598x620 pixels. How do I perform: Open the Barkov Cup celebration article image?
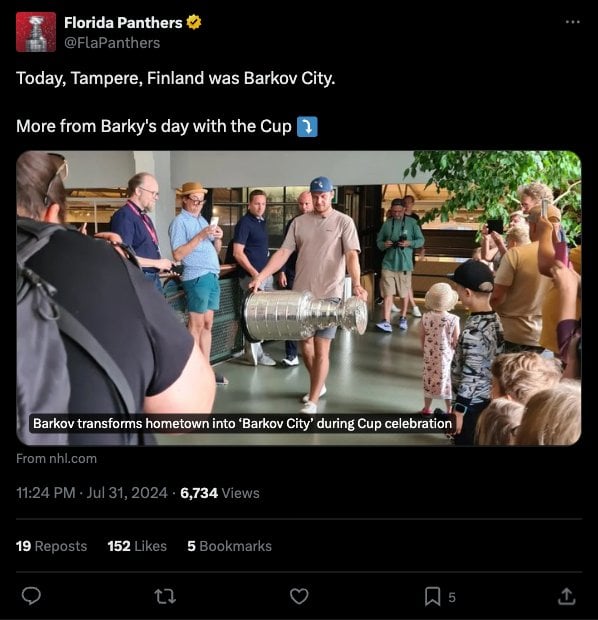click(299, 298)
